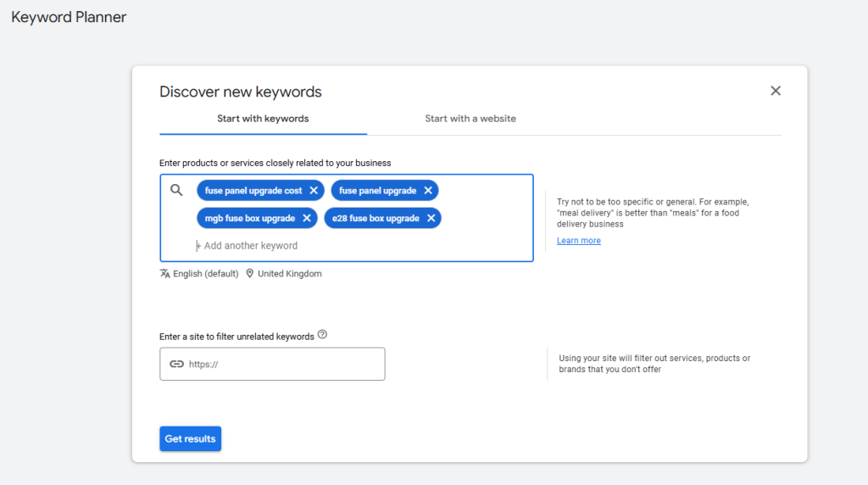The width and height of the screenshot is (868, 485).
Task: Click the https:// site filter field
Action: (x=272, y=364)
